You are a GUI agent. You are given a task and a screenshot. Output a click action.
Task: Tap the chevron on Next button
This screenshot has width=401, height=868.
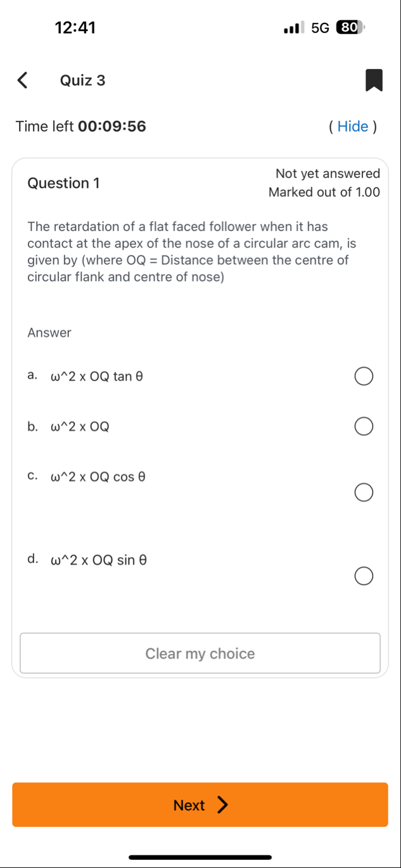click(x=222, y=805)
